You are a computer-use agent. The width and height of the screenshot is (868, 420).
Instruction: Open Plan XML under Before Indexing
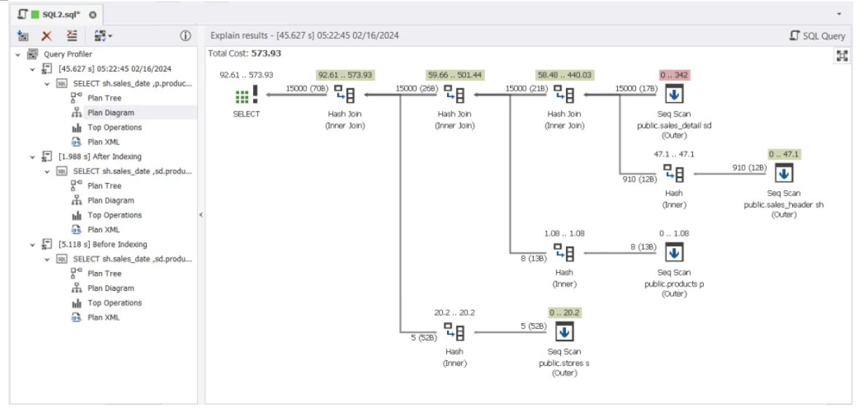(104, 318)
